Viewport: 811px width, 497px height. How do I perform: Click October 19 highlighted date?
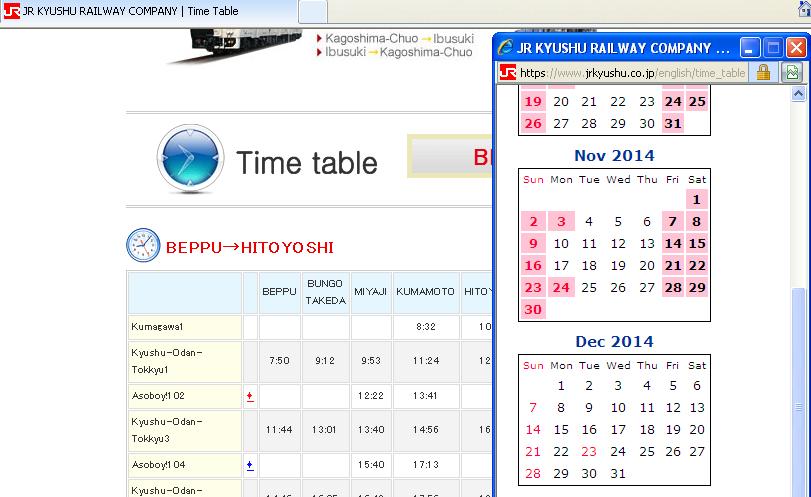(533, 101)
